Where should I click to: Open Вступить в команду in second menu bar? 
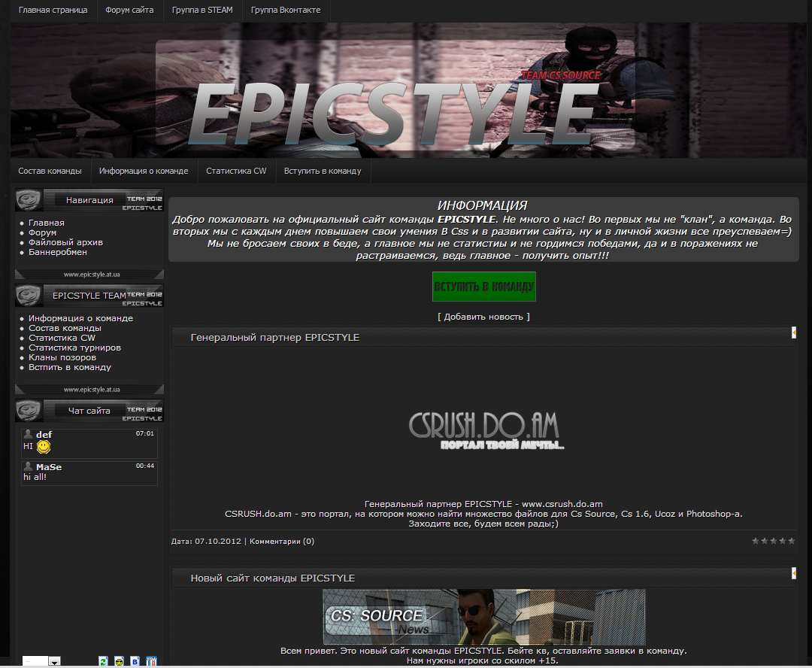[323, 171]
